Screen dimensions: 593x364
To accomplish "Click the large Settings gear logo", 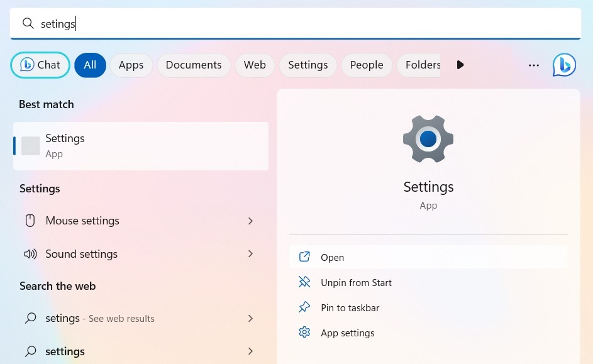I will click(x=428, y=138).
